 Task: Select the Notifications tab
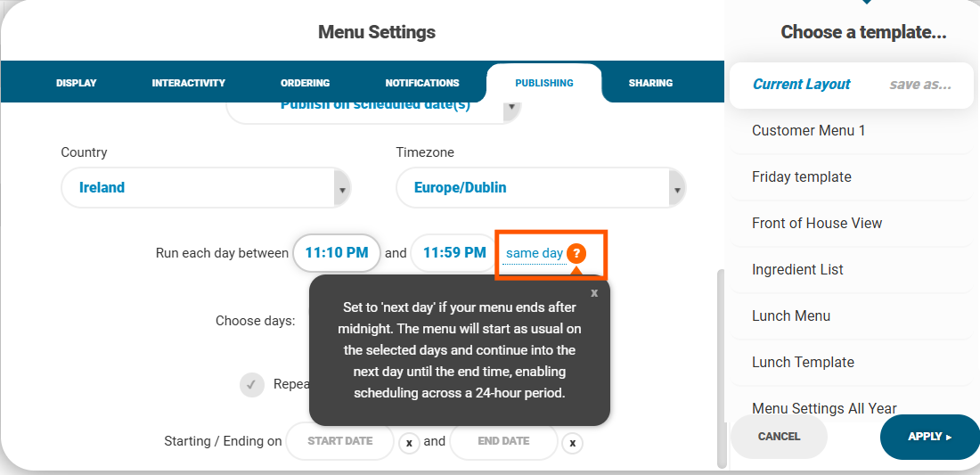pyautogui.click(x=422, y=83)
